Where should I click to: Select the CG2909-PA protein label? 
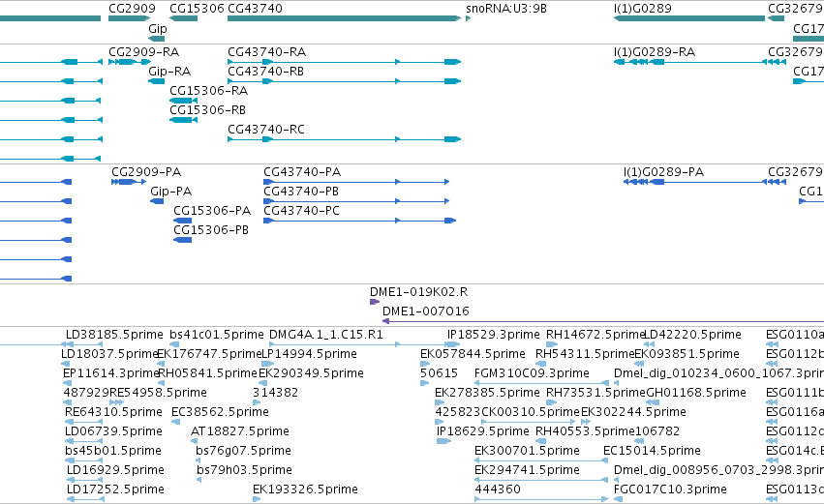click(146, 172)
